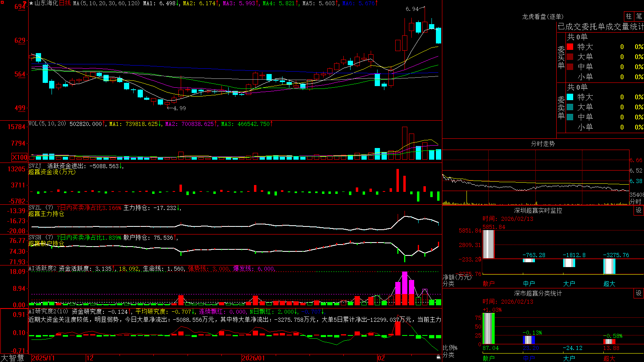Select the SVZJ indicator label
Viewport: 644px width, 362px height.
[x=35, y=166]
